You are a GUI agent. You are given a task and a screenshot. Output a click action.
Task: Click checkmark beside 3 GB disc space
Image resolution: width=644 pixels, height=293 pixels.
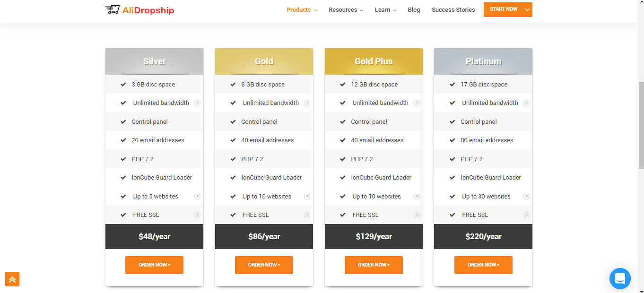(123, 85)
